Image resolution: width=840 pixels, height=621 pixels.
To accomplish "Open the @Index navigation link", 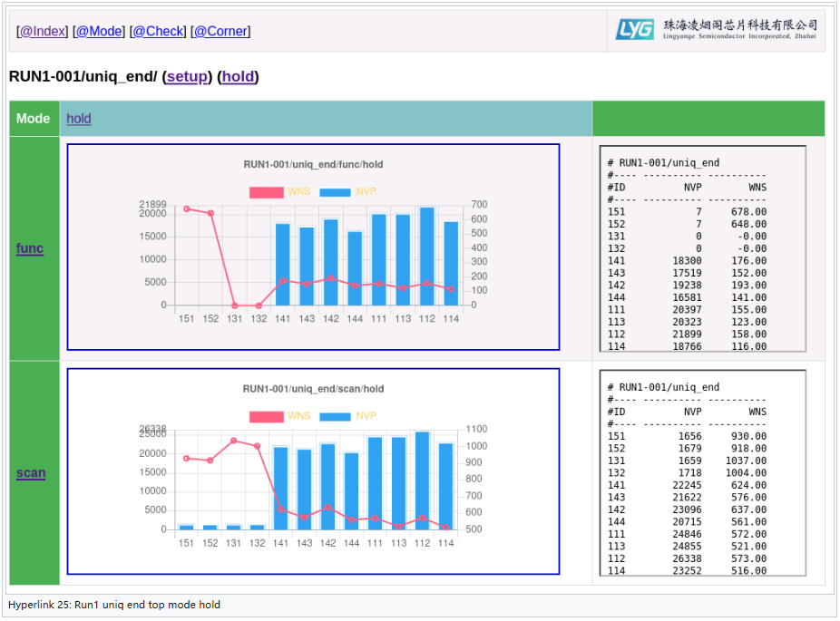I will pos(43,31).
